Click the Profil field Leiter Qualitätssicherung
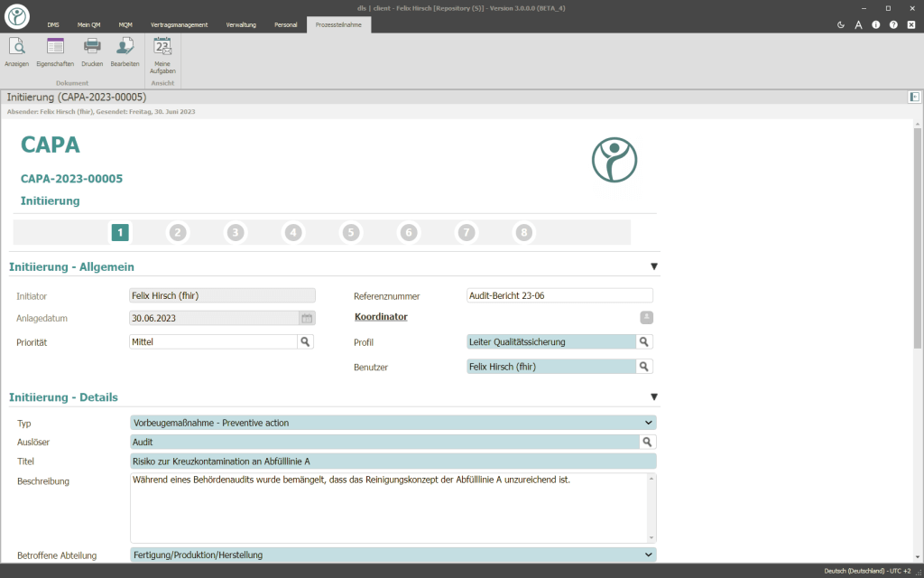 pos(551,341)
